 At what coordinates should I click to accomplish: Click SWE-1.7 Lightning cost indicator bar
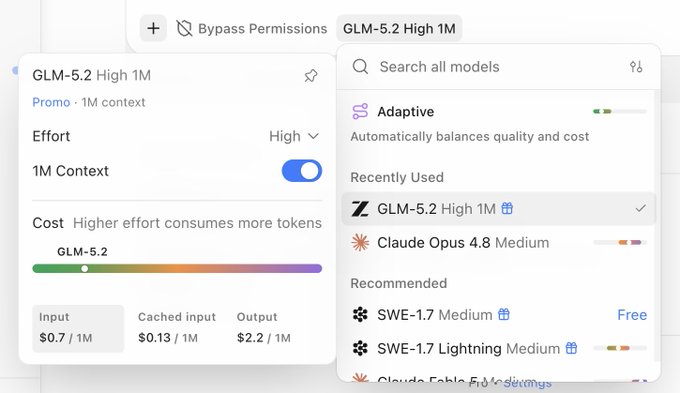tap(620, 348)
